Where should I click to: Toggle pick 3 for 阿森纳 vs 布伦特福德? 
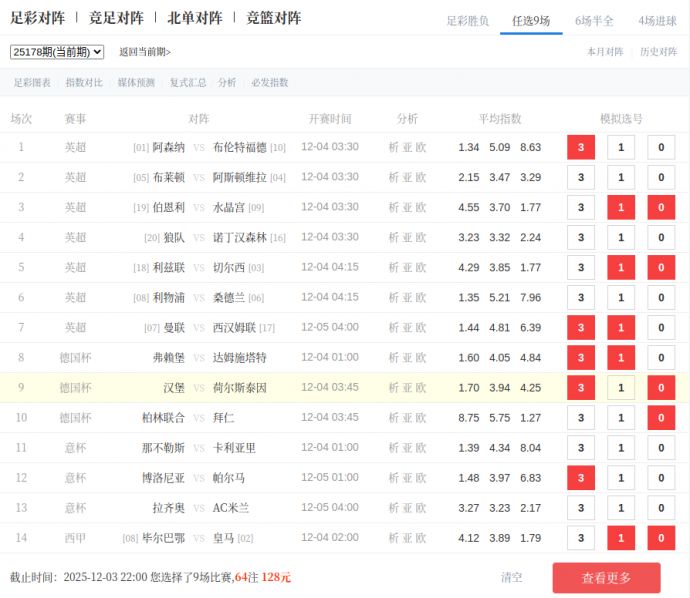(x=581, y=148)
